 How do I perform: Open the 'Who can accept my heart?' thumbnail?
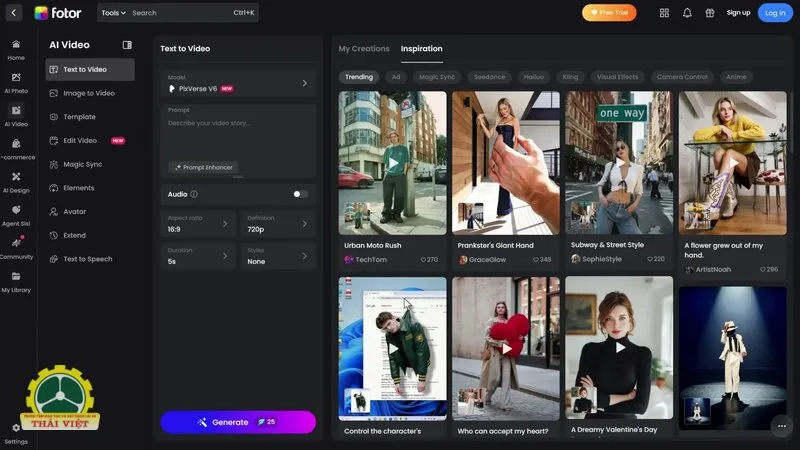(506, 348)
